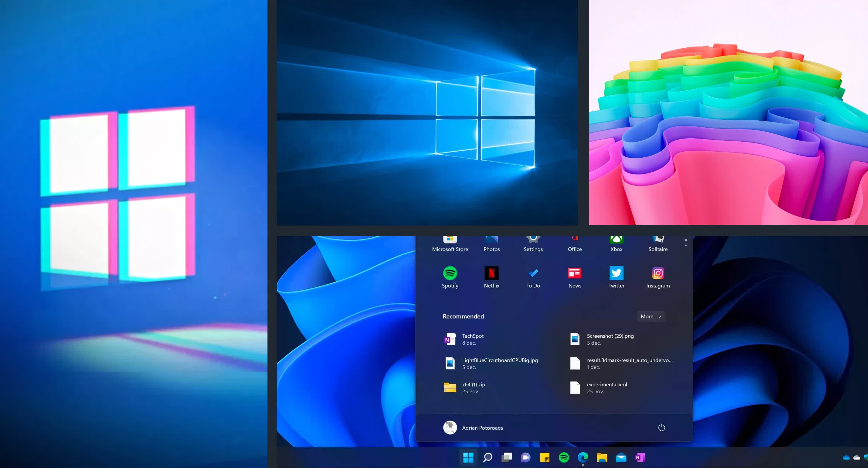868x468 pixels.
Task: Open File Explorer from taskbar
Action: 602,458
